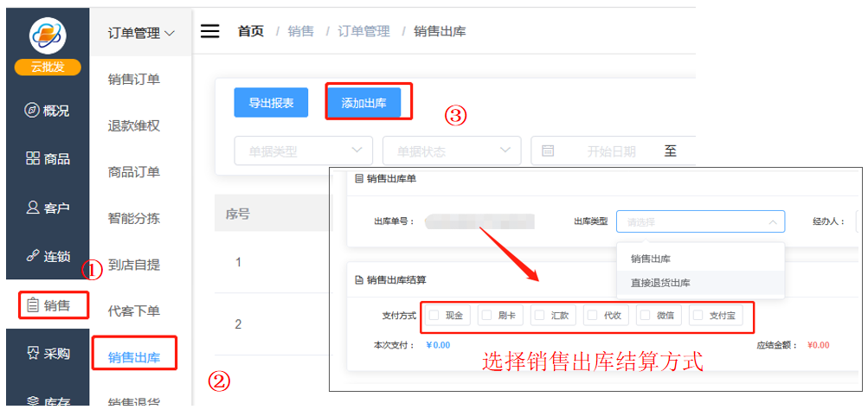Open the 出库类型 请选择 dropdown
This screenshot has width=868, height=416.
tap(700, 221)
